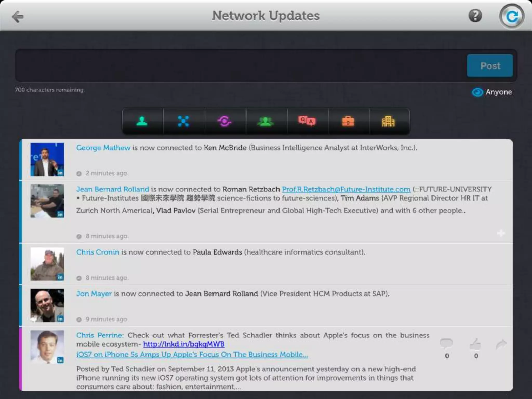The height and width of the screenshot is (399, 532).
Task: Select the blue connections network filter
Action: click(183, 121)
